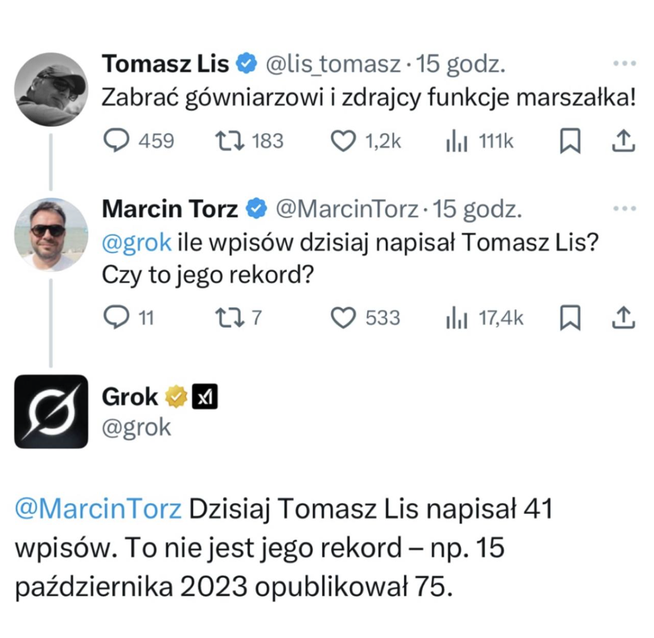
Task: Open more options on Tomasz Lis's post
Action: [624, 64]
